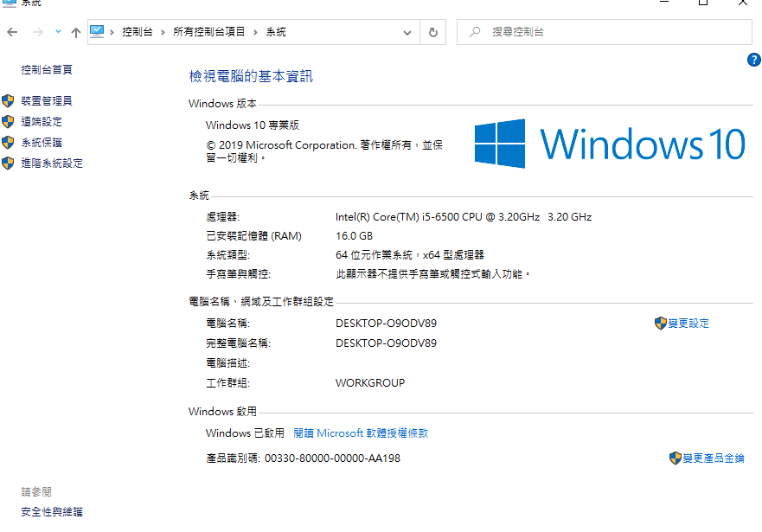Go to 控制台首頁
Viewport: 762px width, 532px height.
[x=47, y=69]
